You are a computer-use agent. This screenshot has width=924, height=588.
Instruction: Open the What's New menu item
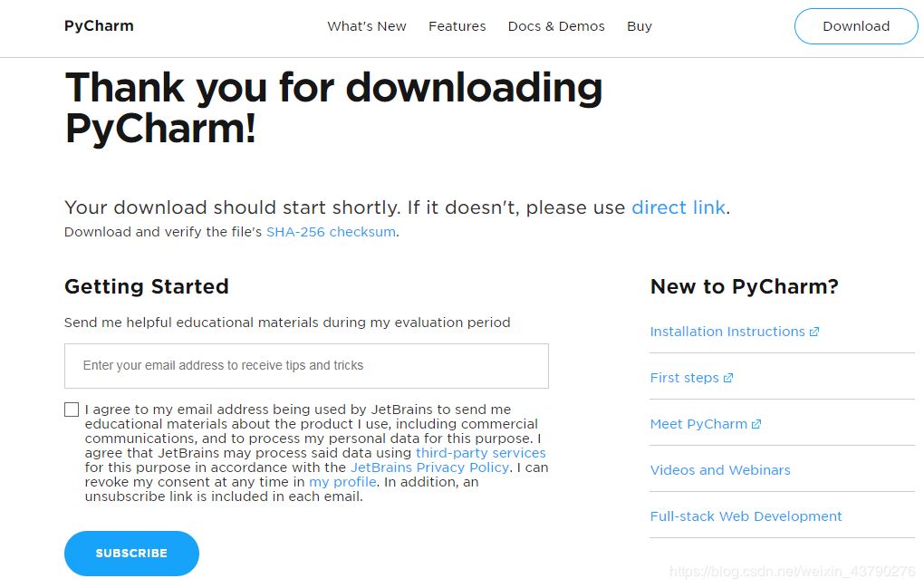pyautogui.click(x=367, y=26)
